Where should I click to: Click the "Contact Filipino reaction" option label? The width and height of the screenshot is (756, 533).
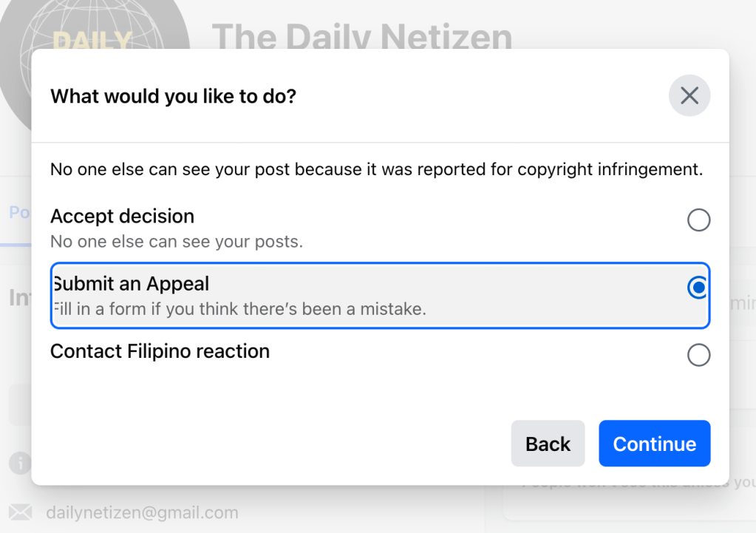tap(160, 351)
